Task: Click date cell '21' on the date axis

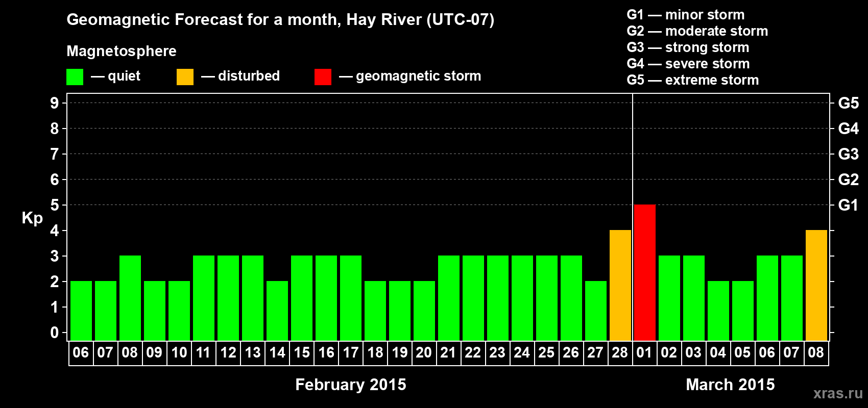Action: pos(448,353)
